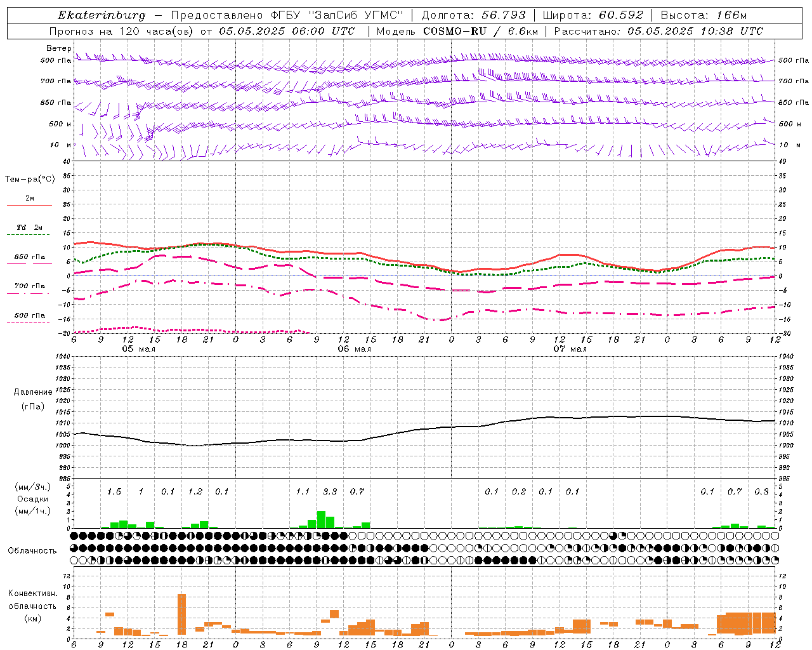Click the '1.1' precipitation amount
The width and height of the screenshot is (812, 650).
point(303,491)
